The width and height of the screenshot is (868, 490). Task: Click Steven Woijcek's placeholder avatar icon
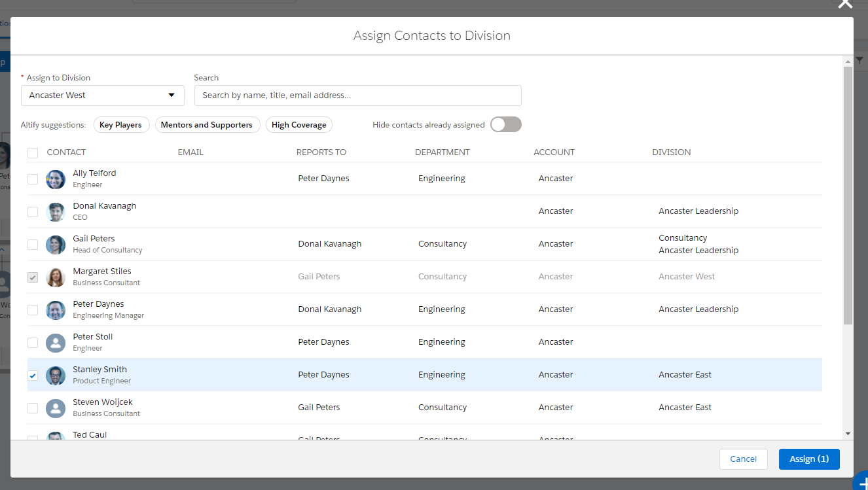tap(56, 408)
